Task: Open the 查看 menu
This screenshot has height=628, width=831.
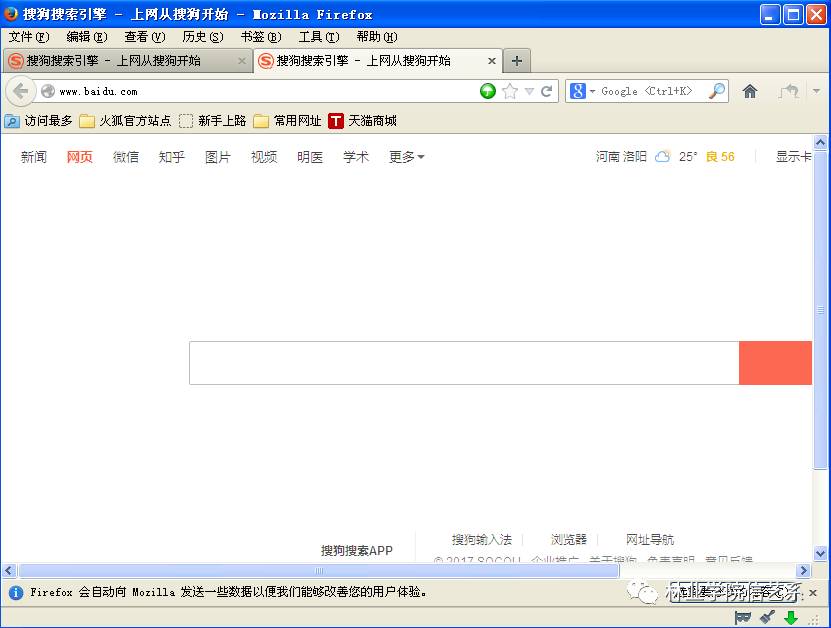Action: coord(145,37)
